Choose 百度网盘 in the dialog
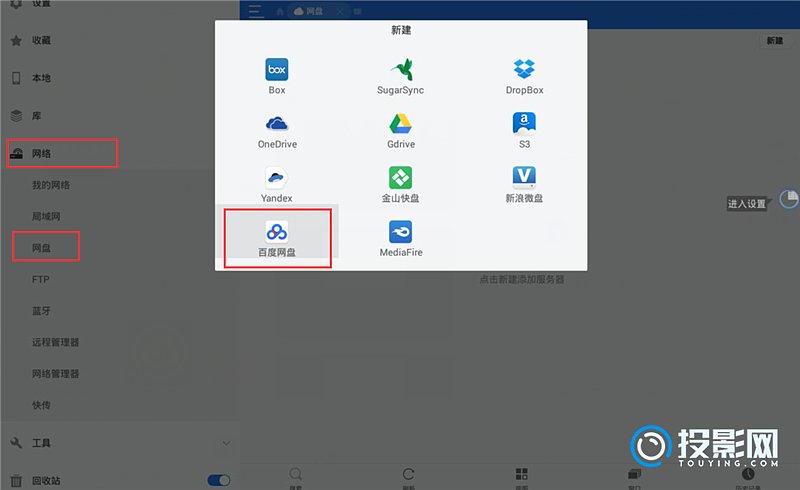 pos(277,238)
